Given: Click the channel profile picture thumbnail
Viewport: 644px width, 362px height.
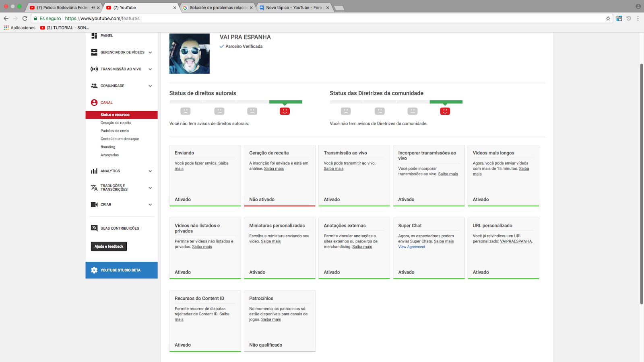Looking at the screenshot, I should 190,53.
